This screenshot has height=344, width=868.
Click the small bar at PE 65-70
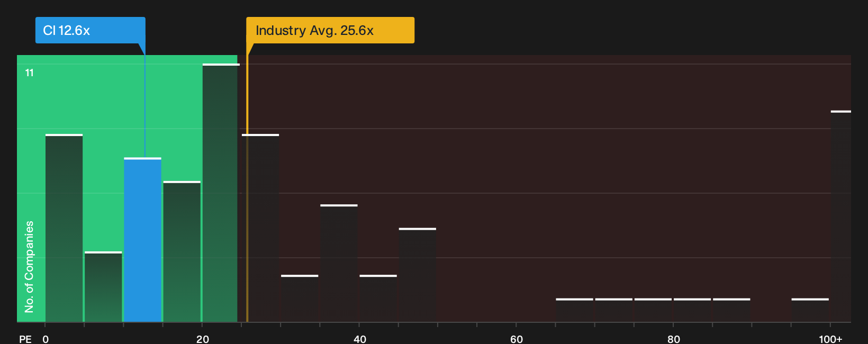pos(575,310)
